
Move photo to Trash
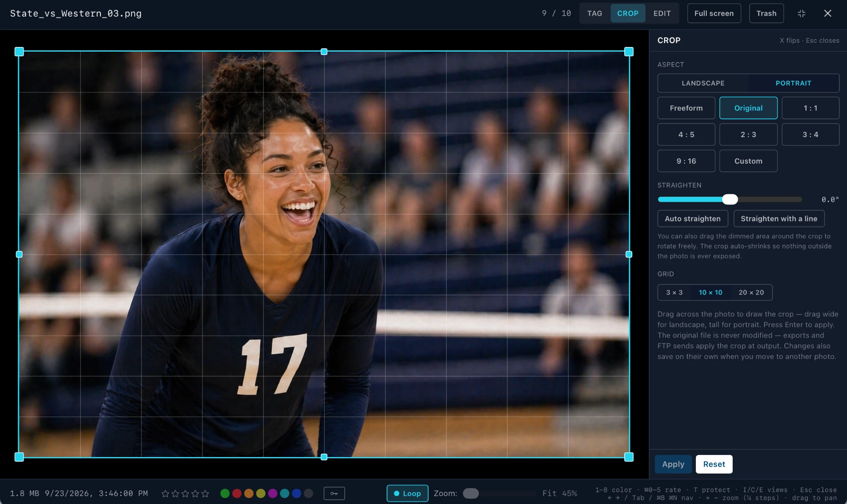[767, 14]
